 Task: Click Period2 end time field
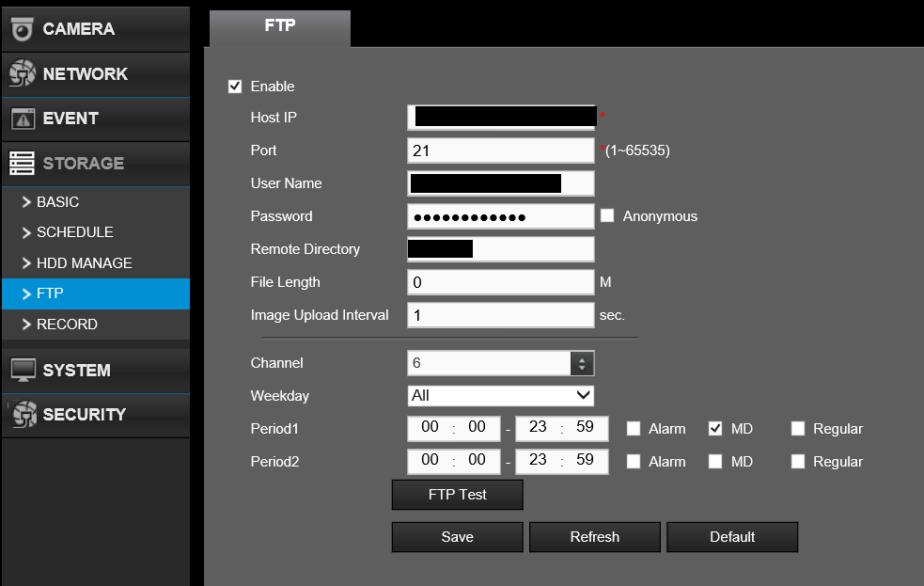click(561, 462)
